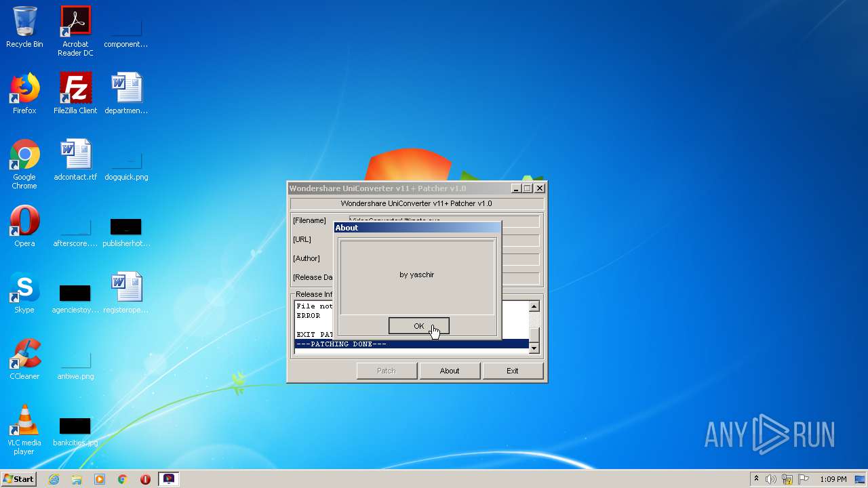Click the 1:09 PM clock

coord(833,479)
